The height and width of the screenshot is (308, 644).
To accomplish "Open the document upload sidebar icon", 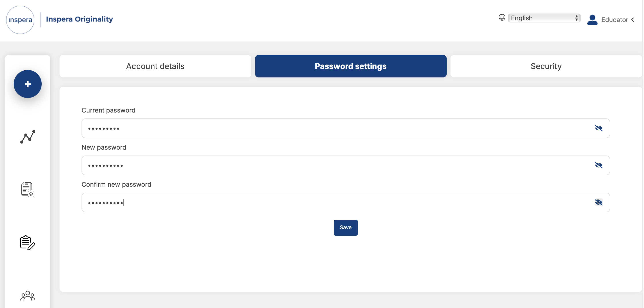I will (x=28, y=189).
